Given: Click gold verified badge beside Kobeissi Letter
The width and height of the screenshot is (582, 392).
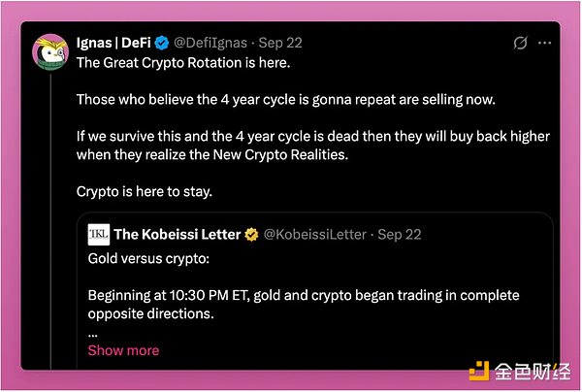Looking at the screenshot, I should (x=251, y=235).
